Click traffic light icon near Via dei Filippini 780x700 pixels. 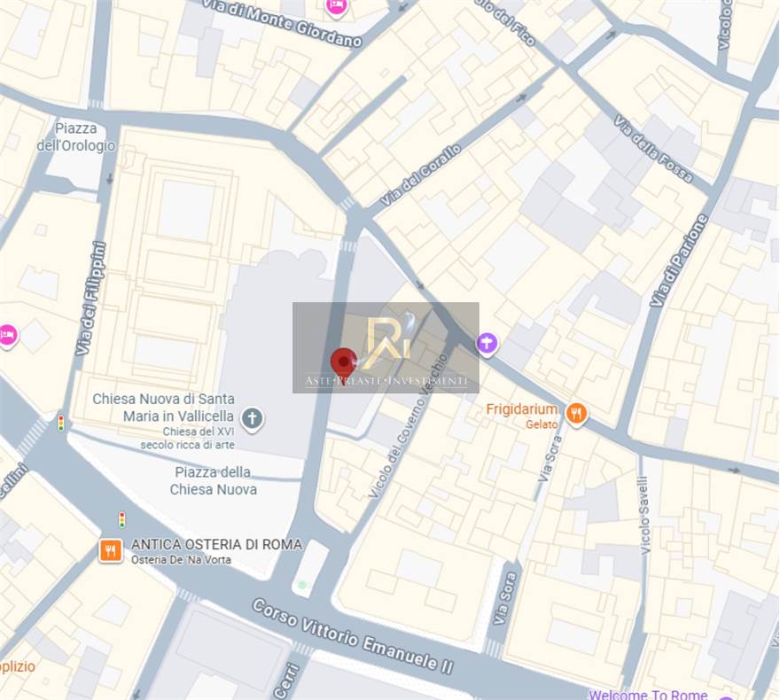pos(60,423)
